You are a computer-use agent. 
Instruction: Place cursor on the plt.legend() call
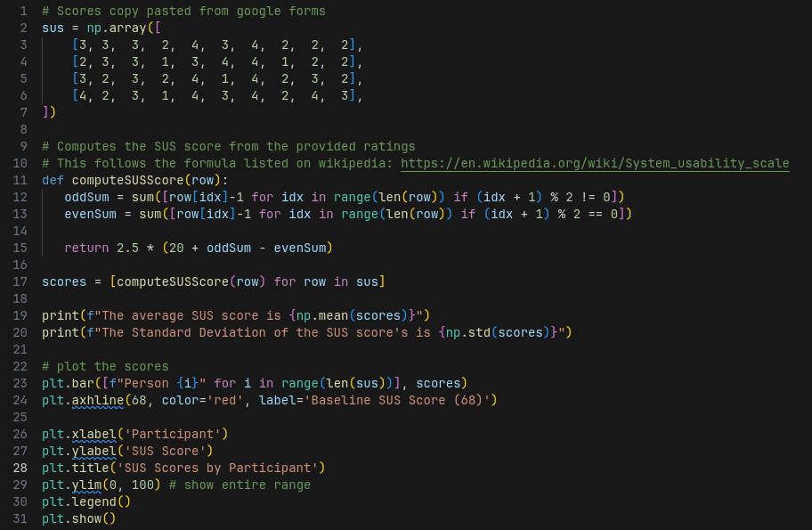point(85,501)
